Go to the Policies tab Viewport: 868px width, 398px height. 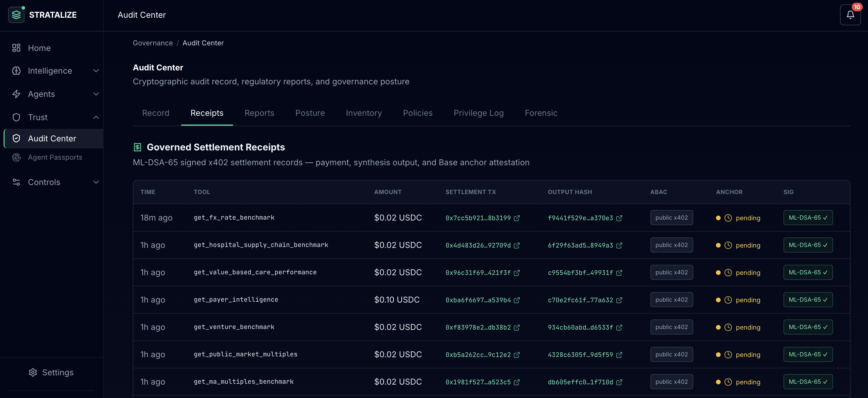coord(417,113)
